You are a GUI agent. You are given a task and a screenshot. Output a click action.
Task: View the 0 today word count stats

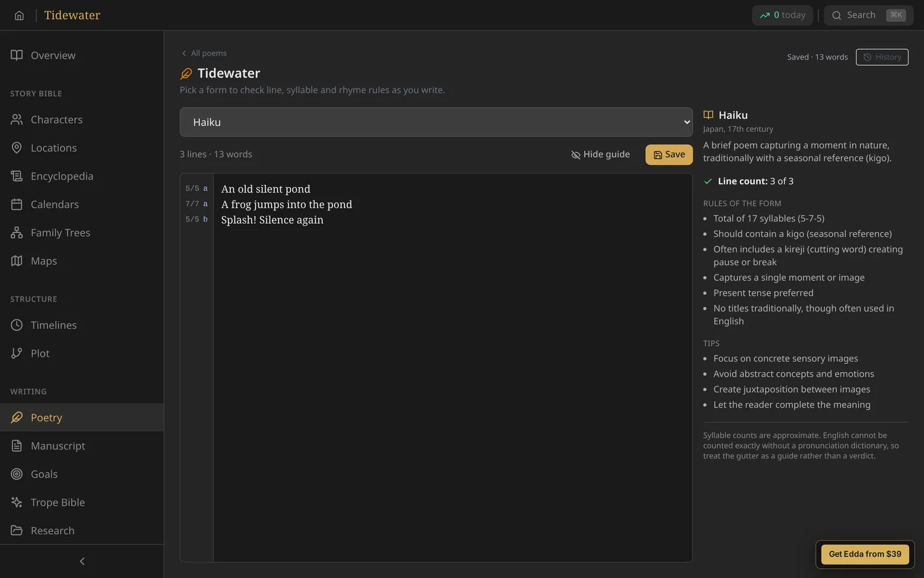coord(782,15)
